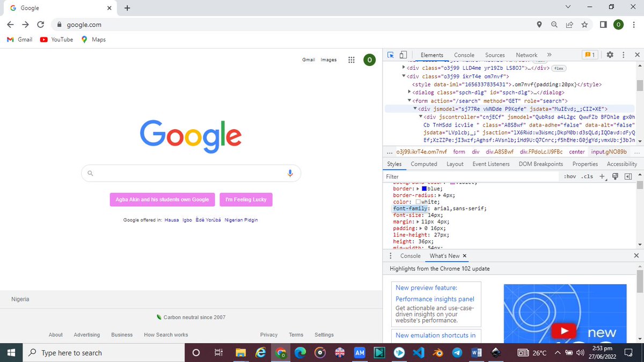Collapse the form action="/search" node
The image size is (644, 362).
(409, 101)
